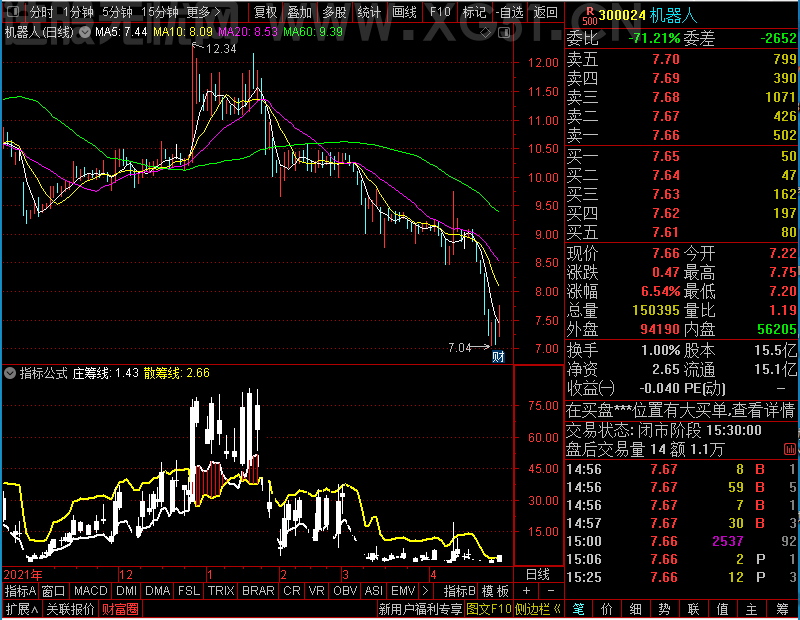
Task: Select the DMA indicator tab
Action: coord(157,591)
